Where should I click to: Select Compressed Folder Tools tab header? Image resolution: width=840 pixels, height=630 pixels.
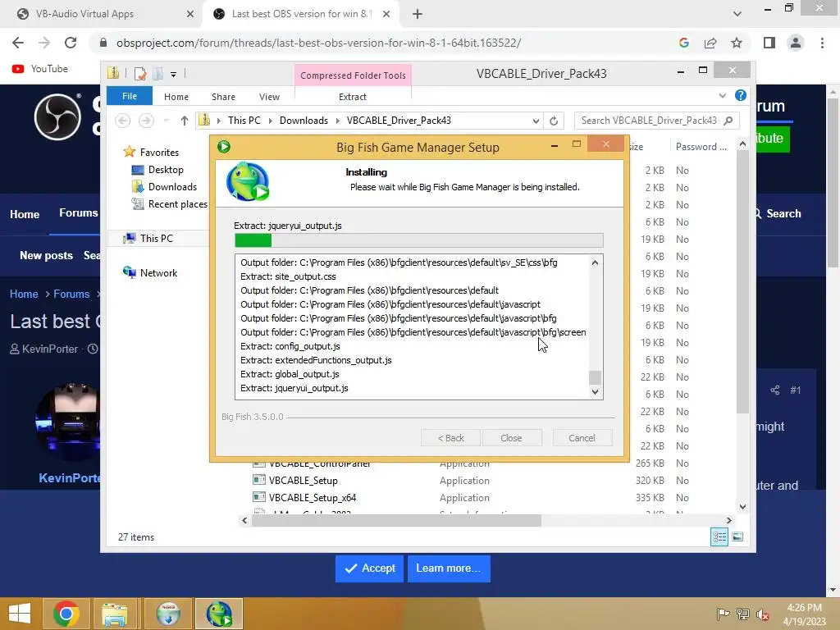pos(353,75)
